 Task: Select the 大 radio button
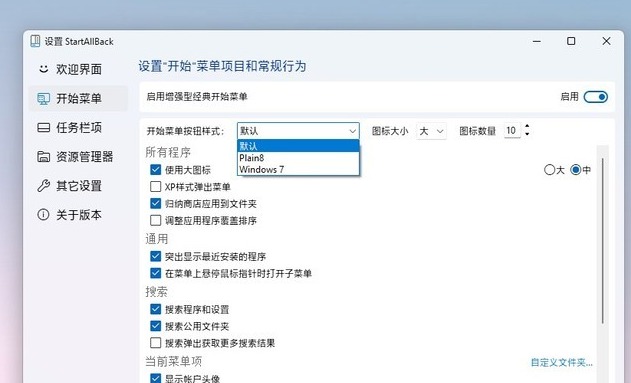pyautogui.click(x=549, y=170)
